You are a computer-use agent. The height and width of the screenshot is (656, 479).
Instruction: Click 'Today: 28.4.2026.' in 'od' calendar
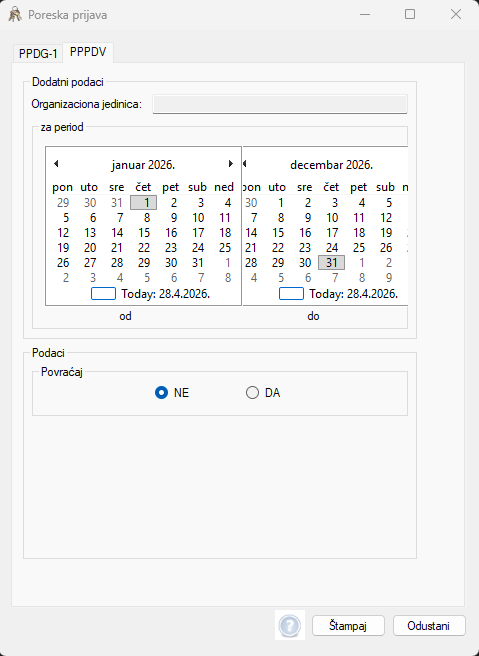[166, 294]
